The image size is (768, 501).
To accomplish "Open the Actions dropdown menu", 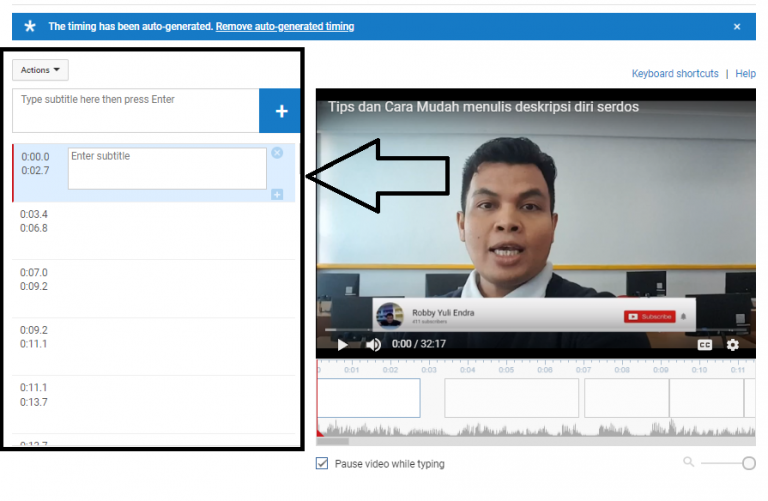I will pyautogui.click(x=40, y=70).
